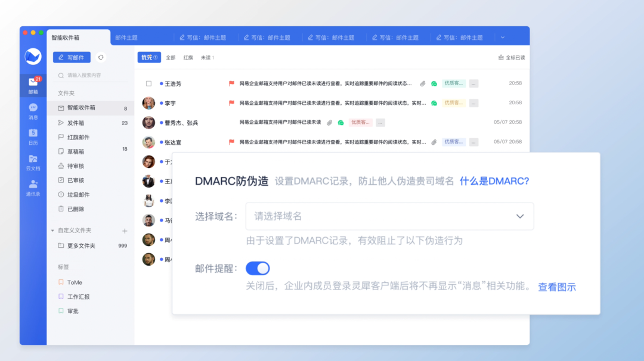
Task: Collapse the 自定义文件夹 section
Action: (52, 231)
